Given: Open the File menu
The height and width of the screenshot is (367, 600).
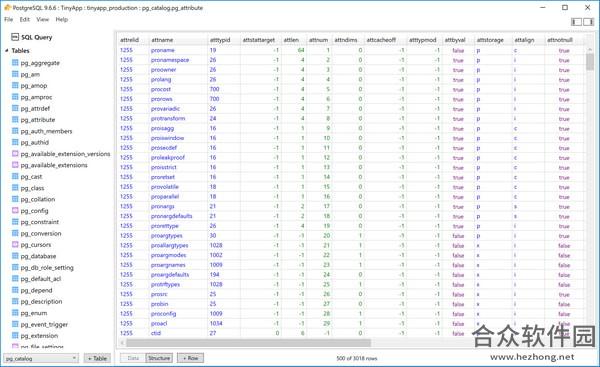Looking at the screenshot, I should (9, 19).
